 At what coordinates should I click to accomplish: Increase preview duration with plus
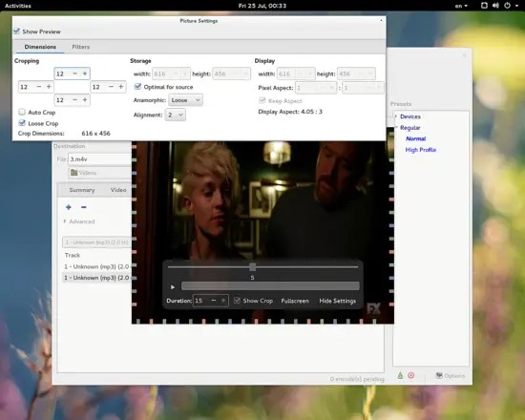pyautogui.click(x=223, y=301)
